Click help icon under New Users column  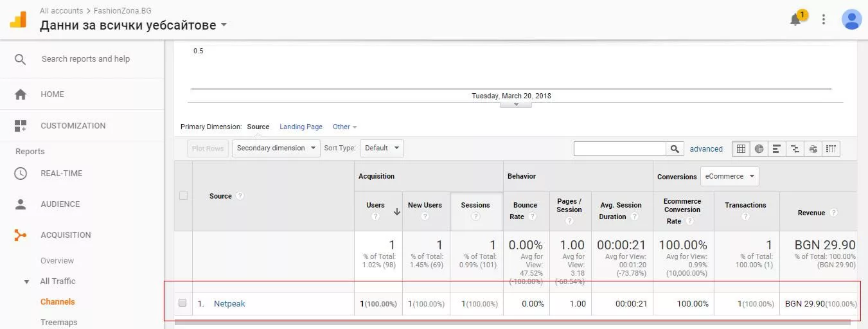click(425, 217)
